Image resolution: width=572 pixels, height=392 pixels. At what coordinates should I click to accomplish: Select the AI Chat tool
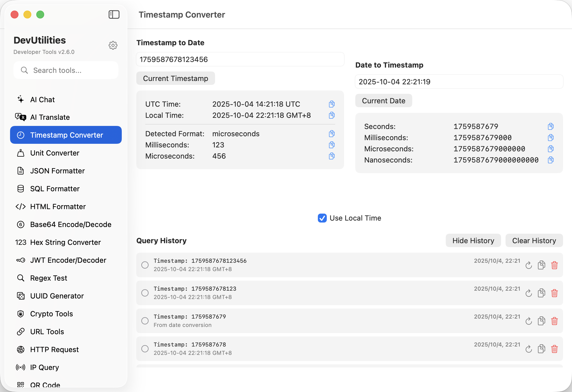pyautogui.click(x=42, y=99)
